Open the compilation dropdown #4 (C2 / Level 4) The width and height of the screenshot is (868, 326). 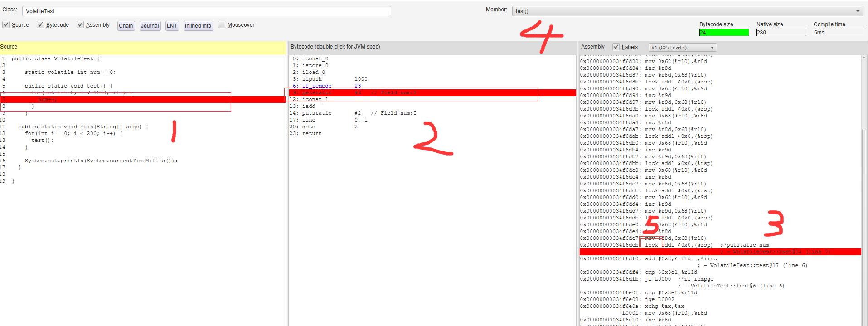[682, 47]
